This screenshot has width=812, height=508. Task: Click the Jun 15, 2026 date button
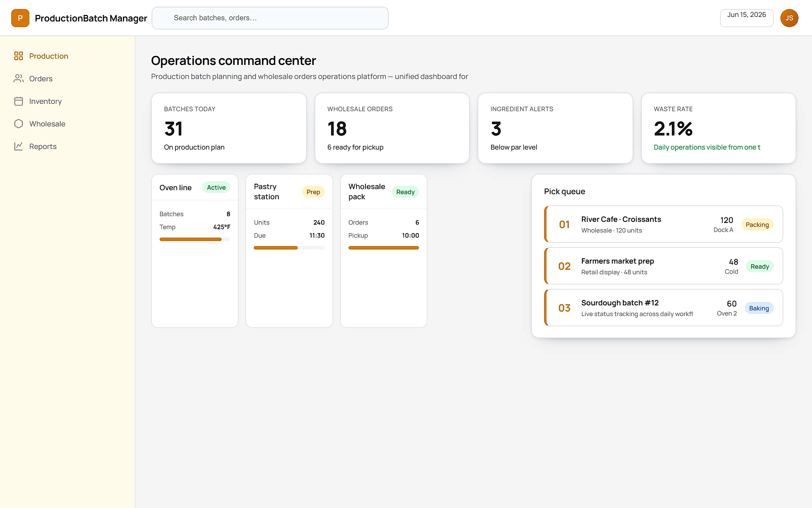coord(747,18)
